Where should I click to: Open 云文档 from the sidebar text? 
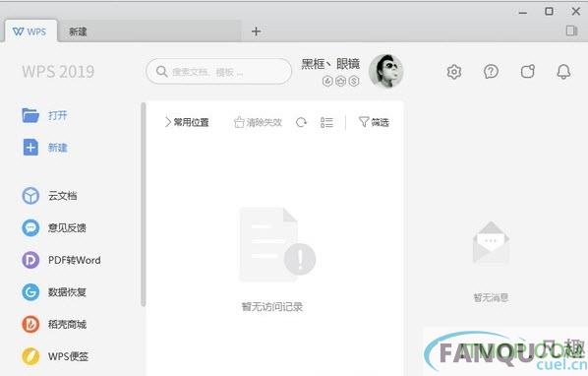62,196
